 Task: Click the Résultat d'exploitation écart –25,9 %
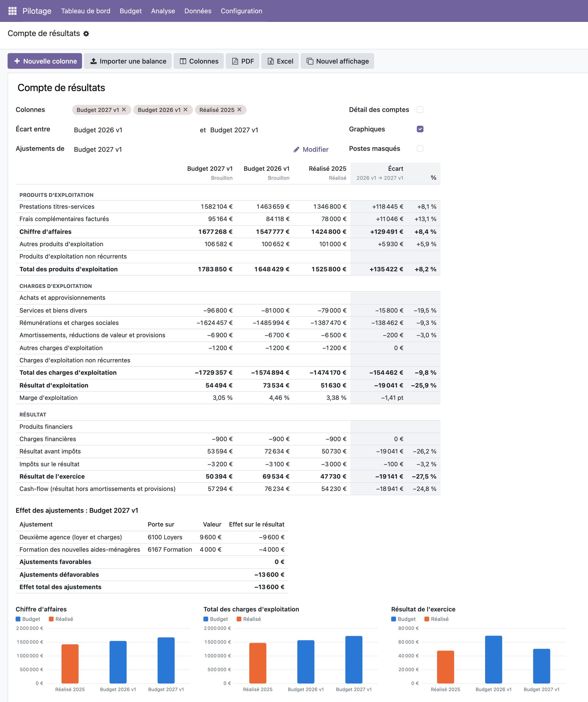[423, 386]
